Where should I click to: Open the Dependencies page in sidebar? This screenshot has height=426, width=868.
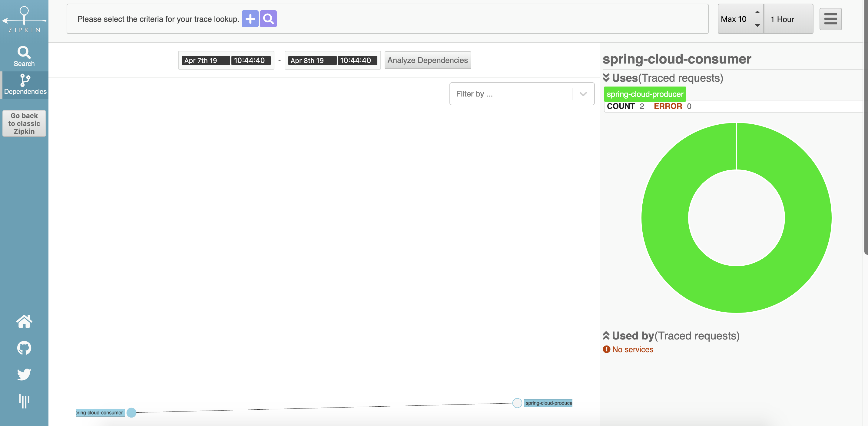pyautogui.click(x=25, y=85)
